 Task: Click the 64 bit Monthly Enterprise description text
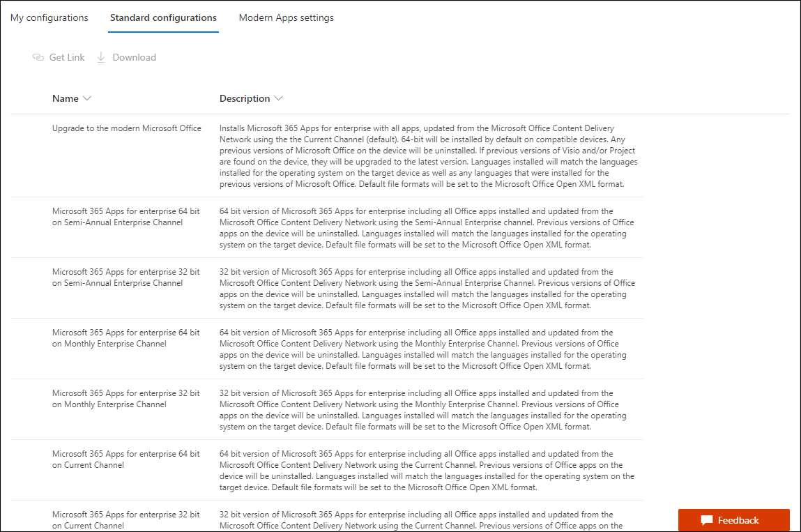click(423, 349)
